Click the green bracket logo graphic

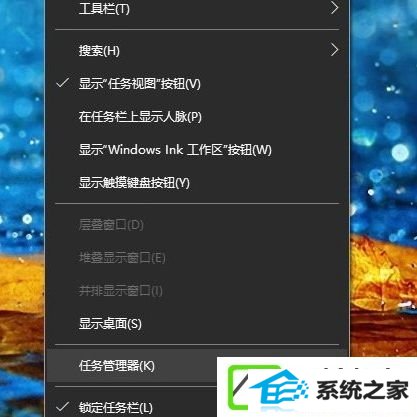(x=238, y=387)
